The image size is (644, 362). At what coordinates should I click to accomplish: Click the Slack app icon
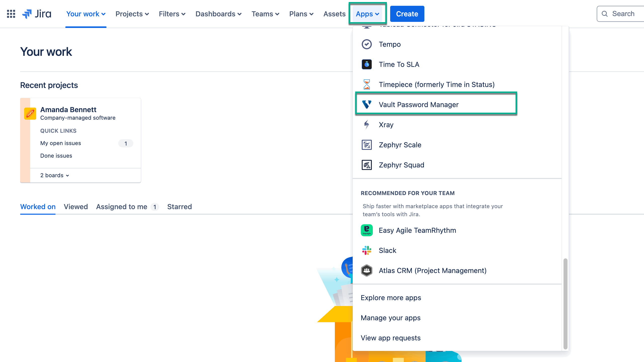click(367, 250)
